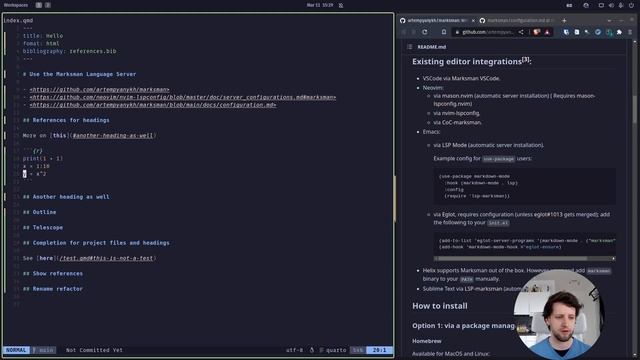This screenshot has height=360, width=640.
Task: Click the index.qmd buffer title
Action: (18, 20)
